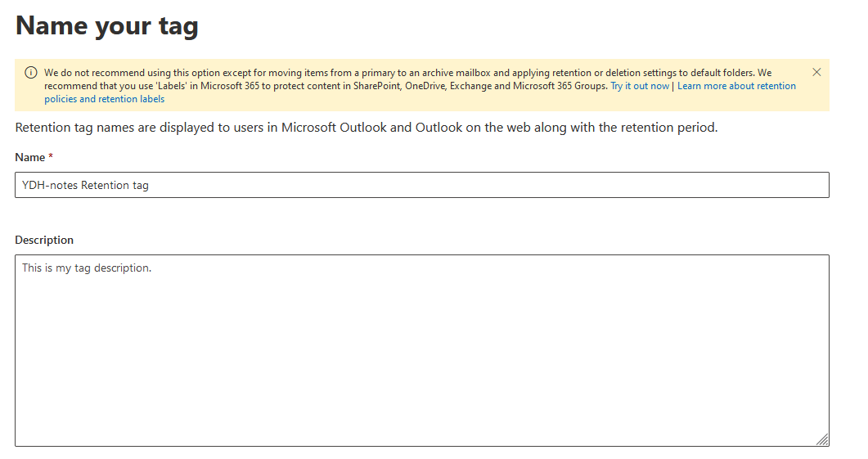The height and width of the screenshot is (459, 868).
Task: Click the info icon in the warning banner
Action: 31,72
